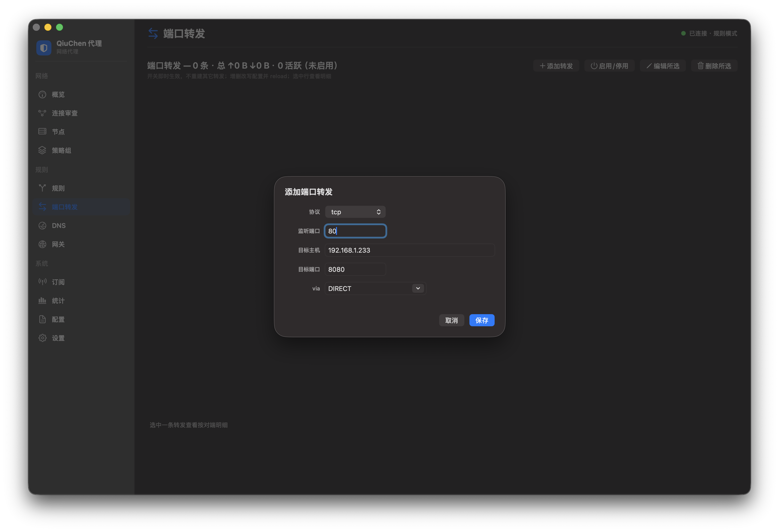The width and height of the screenshot is (779, 532).
Task: Click the 目标端口 field showing 8080
Action: (x=355, y=269)
